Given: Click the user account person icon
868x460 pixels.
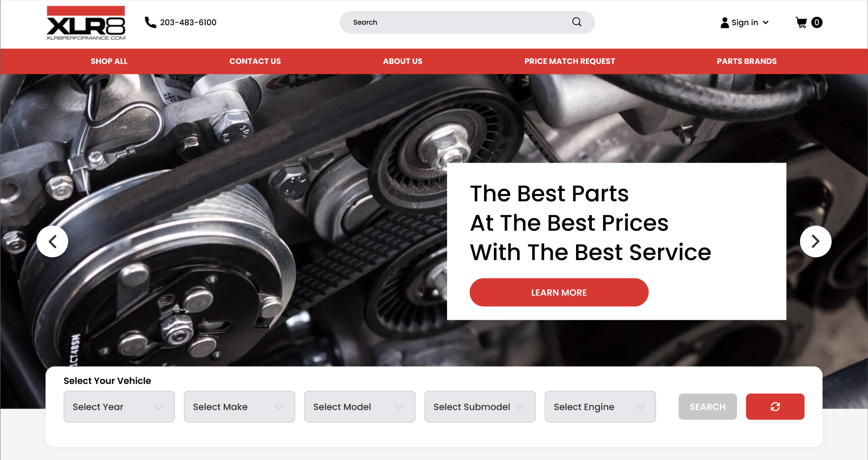Looking at the screenshot, I should pos(725,22).
